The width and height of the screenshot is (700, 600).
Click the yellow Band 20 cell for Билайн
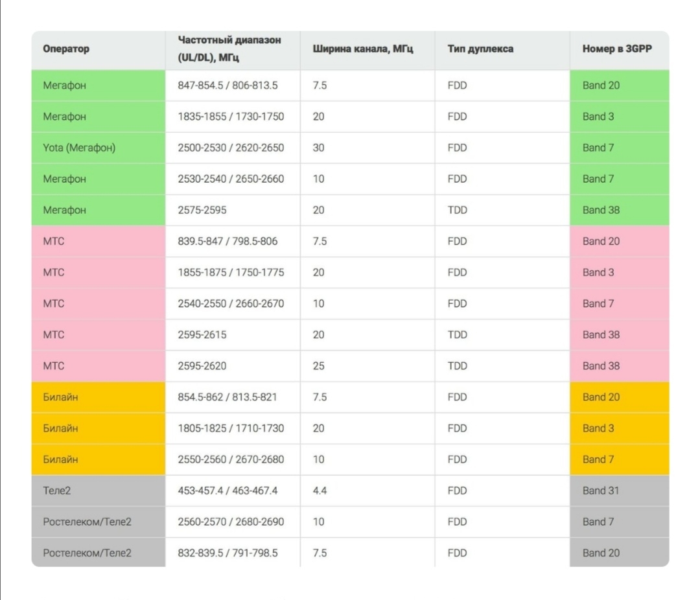tap(601, 397)
